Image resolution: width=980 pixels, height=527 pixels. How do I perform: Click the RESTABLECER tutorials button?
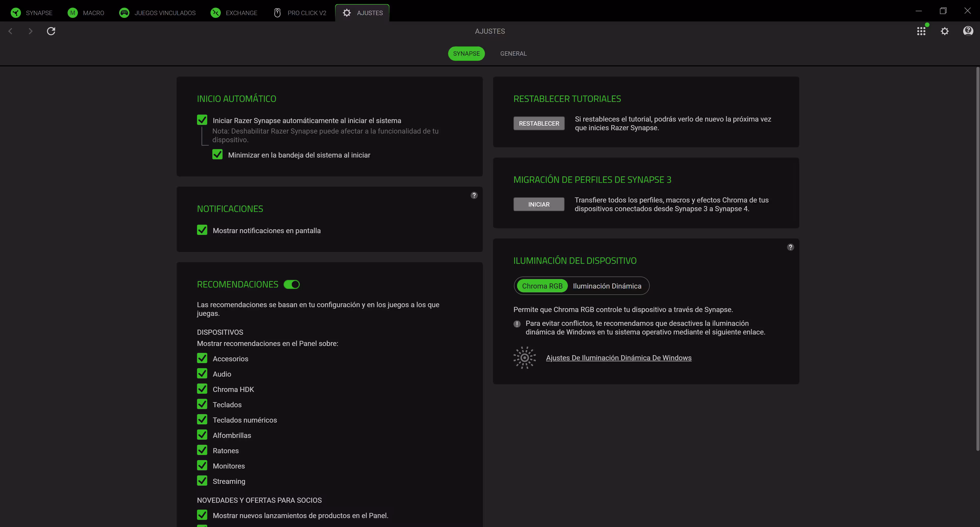539,123
